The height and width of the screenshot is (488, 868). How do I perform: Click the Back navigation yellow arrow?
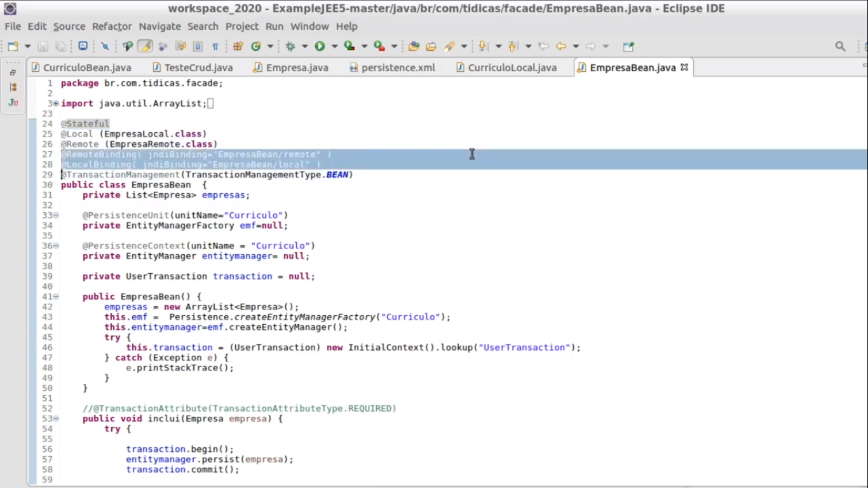click(x=561, y=46)
